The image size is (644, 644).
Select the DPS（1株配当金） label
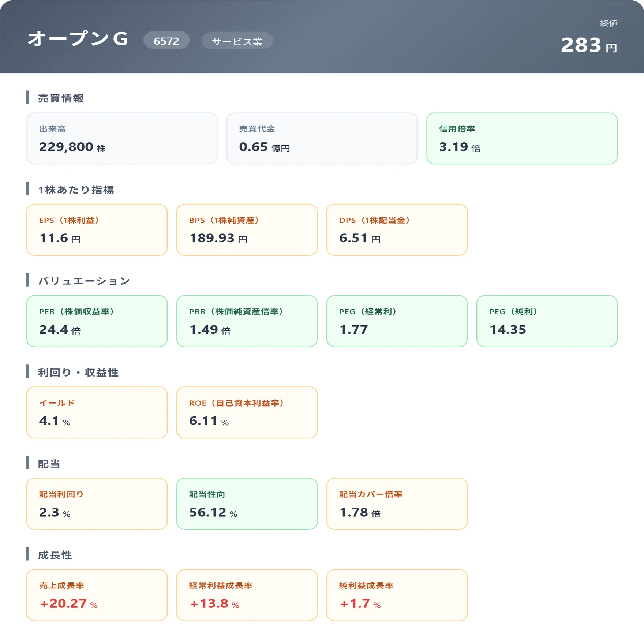pos(374,220)
